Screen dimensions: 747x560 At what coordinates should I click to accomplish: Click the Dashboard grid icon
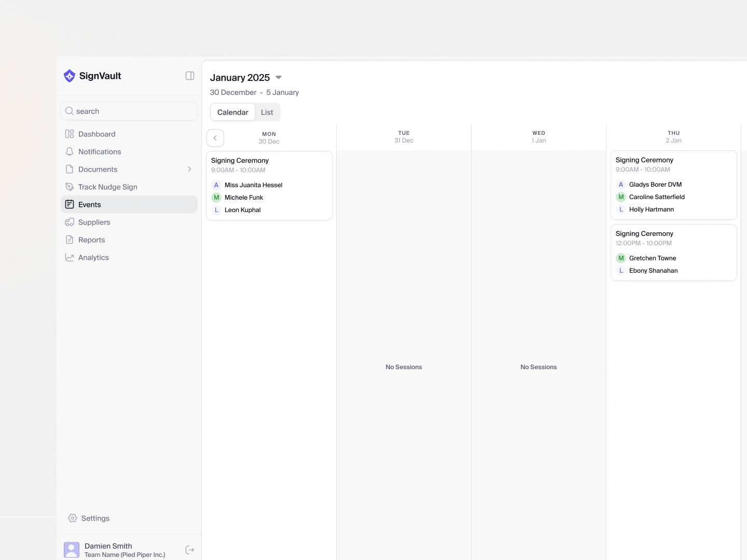(70, 134)
